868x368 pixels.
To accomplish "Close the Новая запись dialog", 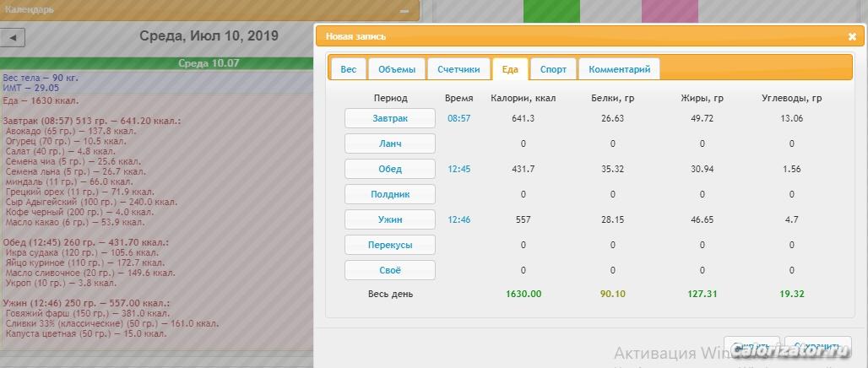I will coord(852,36).
